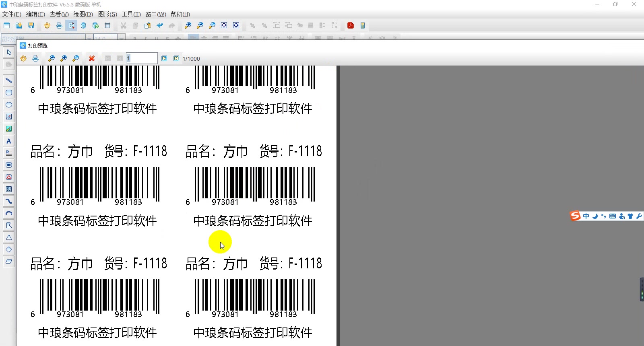The height and width of the screenshot is (346, 644).
Task: Open Sogou soft keyboard icon
Action: pos(613,216)
